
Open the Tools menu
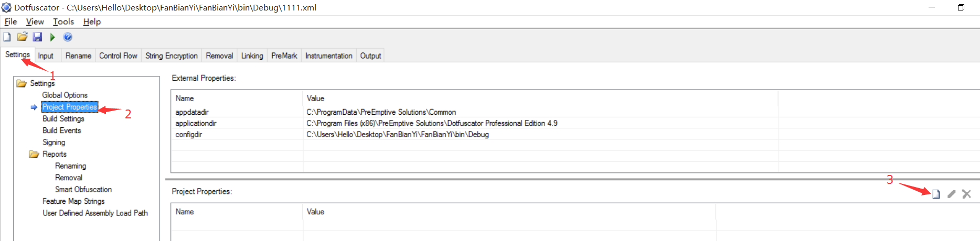tap(63, 21)
